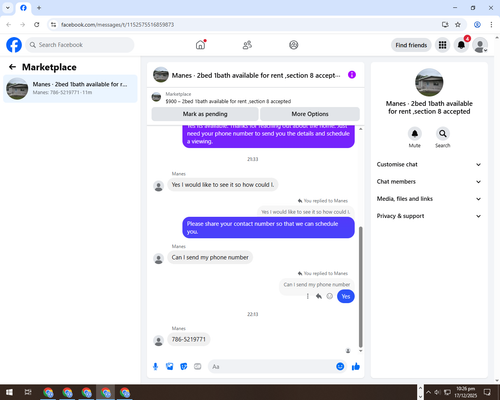This screenshot has height=400, width=500.
Task: Open conversation information purple icon
Action: pyautogui.click(x=352, y=75)
